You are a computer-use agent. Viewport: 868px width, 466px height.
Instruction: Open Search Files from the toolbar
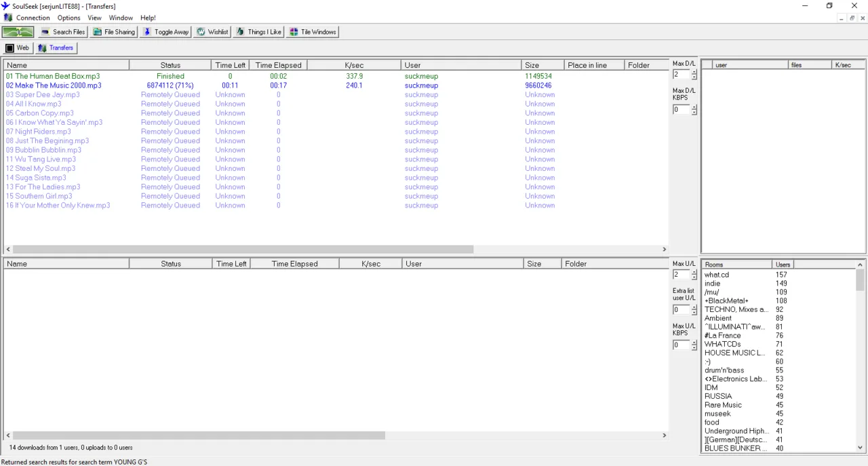click(x=62, y=32)
